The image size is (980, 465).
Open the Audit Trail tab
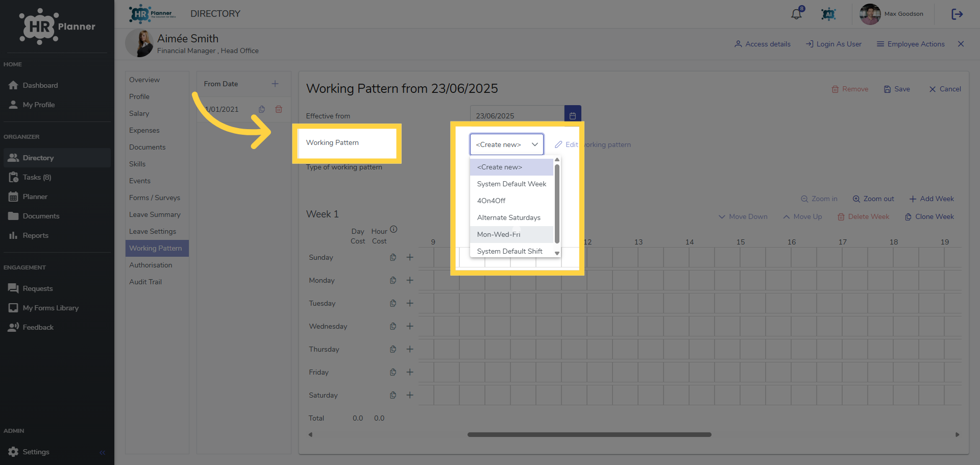[x=157, y=282]
